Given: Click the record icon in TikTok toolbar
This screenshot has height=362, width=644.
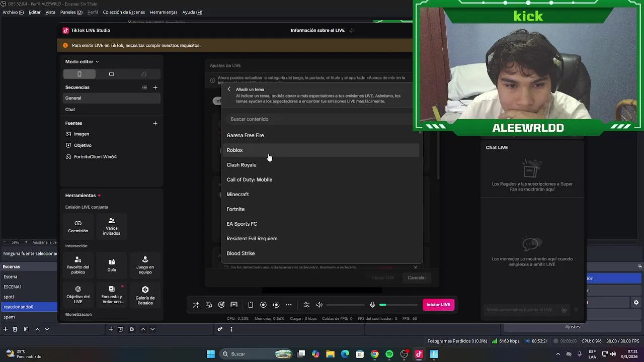Looking at the screenshot, I should tap(263, 305).
